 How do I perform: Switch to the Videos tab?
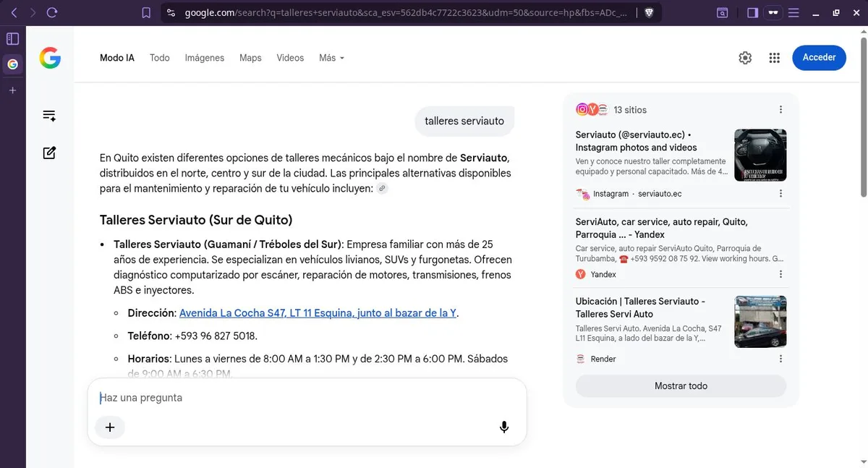(x=290, y=58)
